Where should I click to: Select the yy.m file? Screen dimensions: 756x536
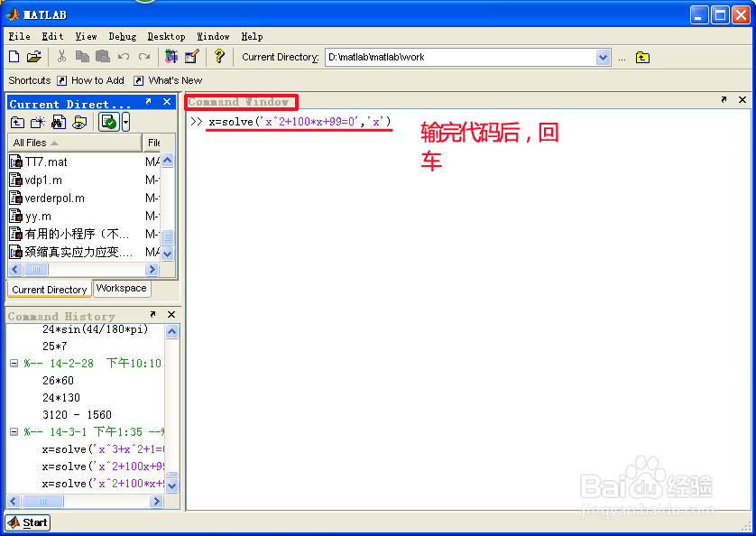pyautogui.click(x=38, y=217)
